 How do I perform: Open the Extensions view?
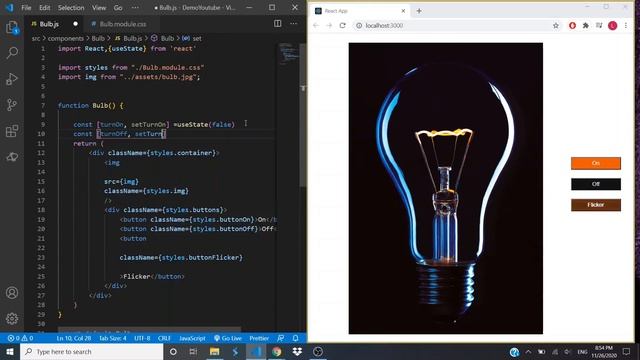[12, 131]
